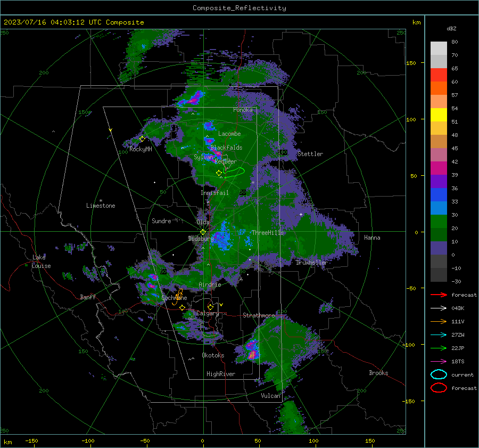
Task: Select the green 22JP arrow legend icon
Action: click(439, 348)
